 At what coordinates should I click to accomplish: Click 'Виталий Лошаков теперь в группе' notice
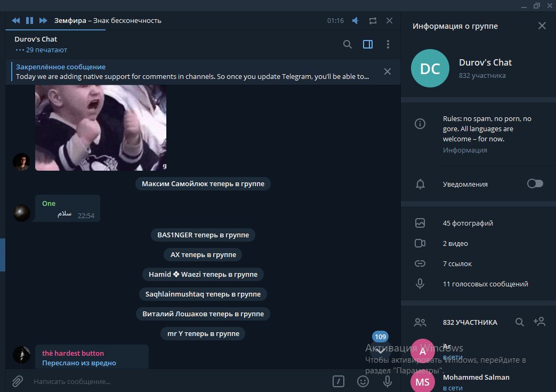click(203, 314)
